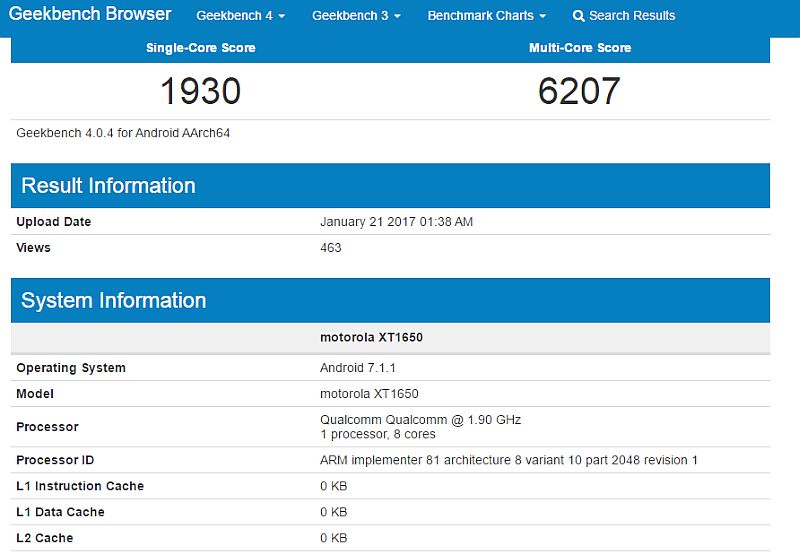Viewport: 800px width, 554px height.
Task: Click Qualcomm Qualcomm @ 1.90 GHz text
Action: coord(420,420)
